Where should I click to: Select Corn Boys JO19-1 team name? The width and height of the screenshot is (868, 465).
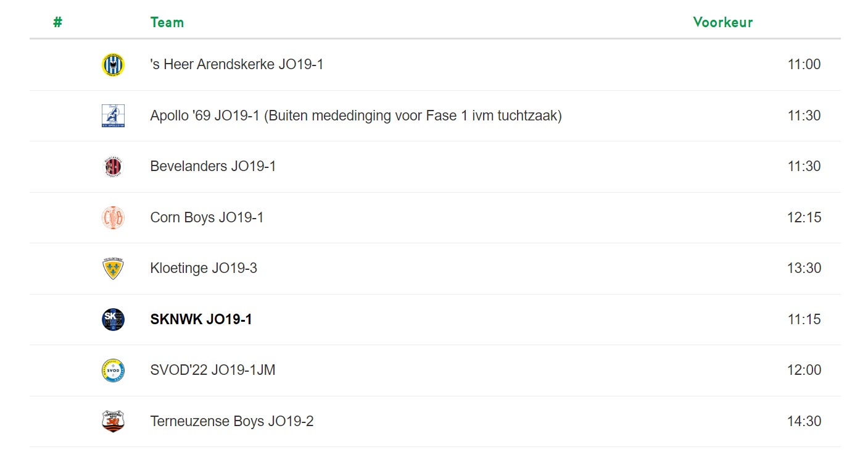pyautogui.click(x=207, y=217)
